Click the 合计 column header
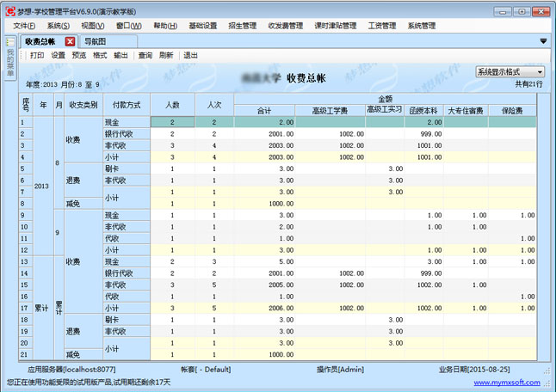Screen dimensions: 556x392 (x=264, y=111)
